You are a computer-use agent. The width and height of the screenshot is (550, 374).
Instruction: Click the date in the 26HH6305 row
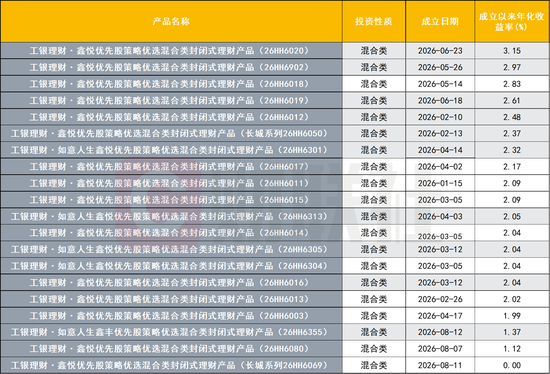[440, 249]
